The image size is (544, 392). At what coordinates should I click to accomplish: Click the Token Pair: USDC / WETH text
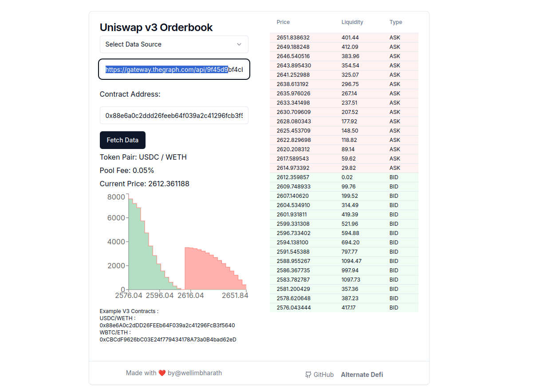point(143,157)
